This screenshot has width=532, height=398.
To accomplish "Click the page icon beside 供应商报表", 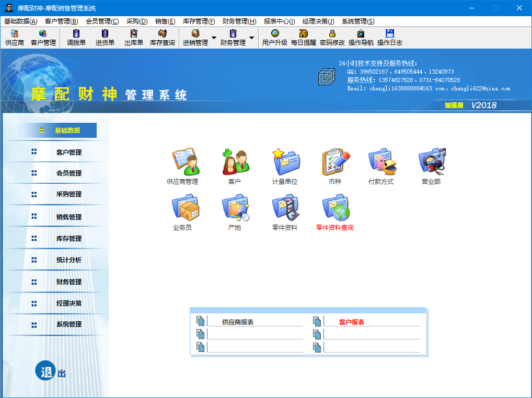I will 201,321.
